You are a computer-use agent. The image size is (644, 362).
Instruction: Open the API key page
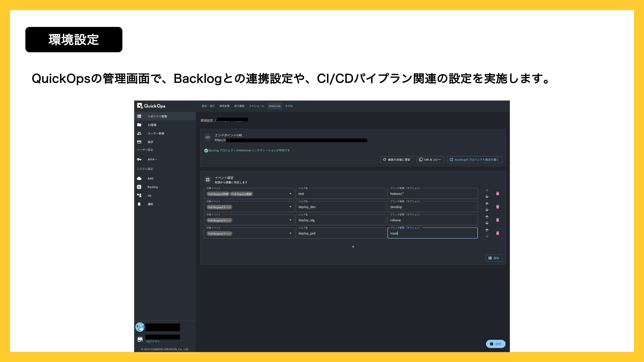pyautogui.click(x=152, y=159)
